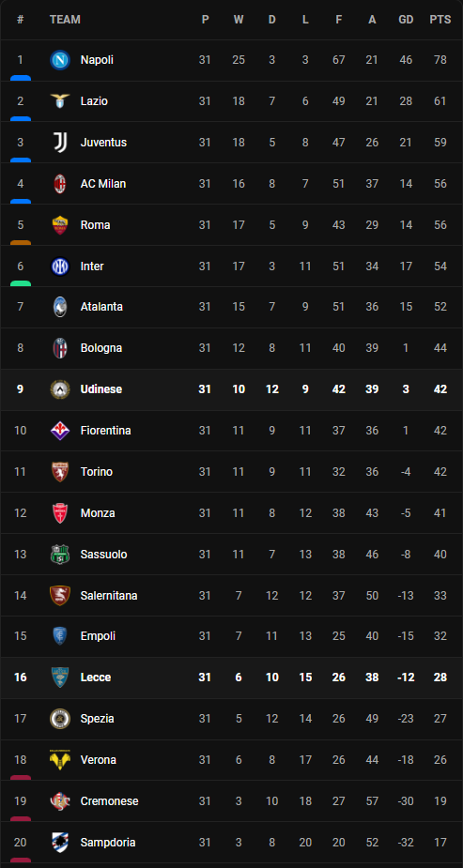This screenshot has width=463, height=868.
Task: Click the Atalanta crest
Action: [60, 307]
